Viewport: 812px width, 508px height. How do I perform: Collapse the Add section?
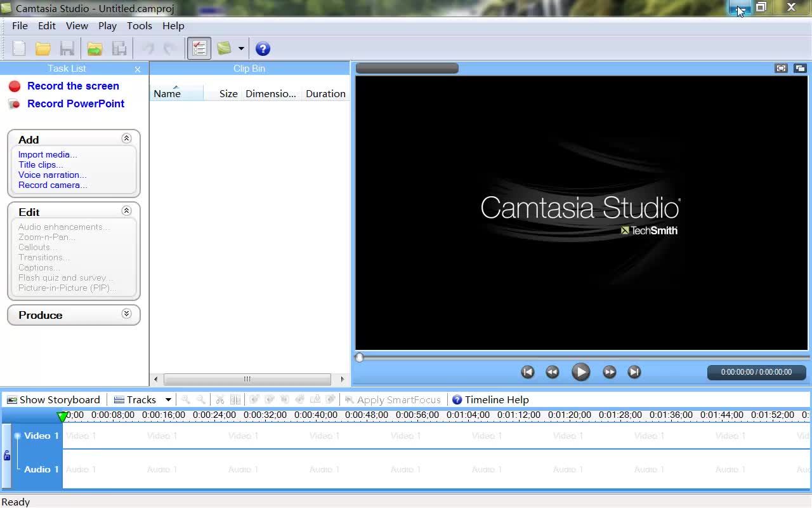126,138
